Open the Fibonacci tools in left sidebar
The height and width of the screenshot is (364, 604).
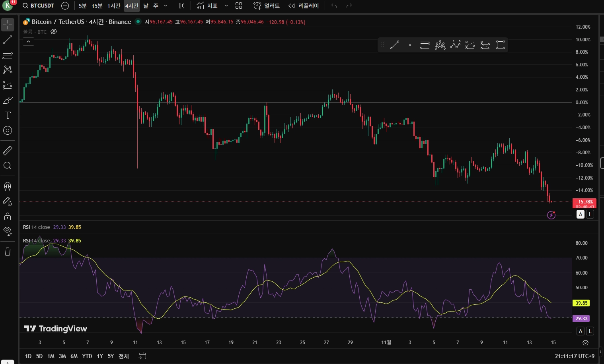8,54
